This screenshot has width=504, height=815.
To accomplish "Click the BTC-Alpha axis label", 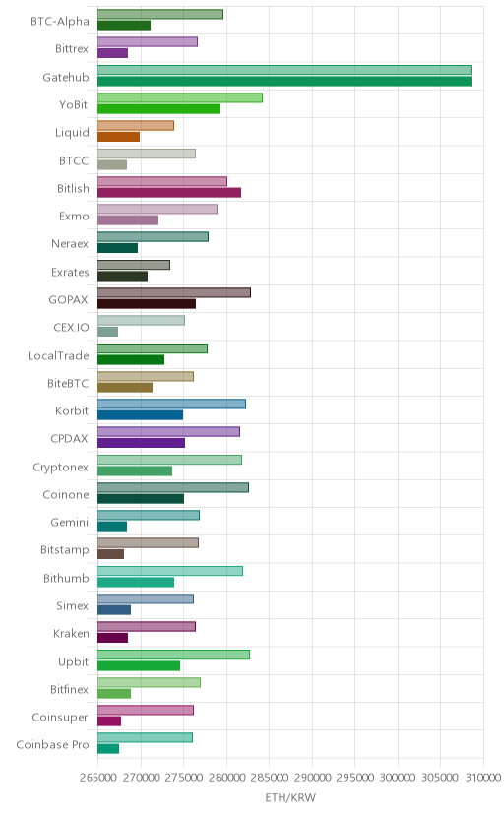I will (x=60, y=22).
